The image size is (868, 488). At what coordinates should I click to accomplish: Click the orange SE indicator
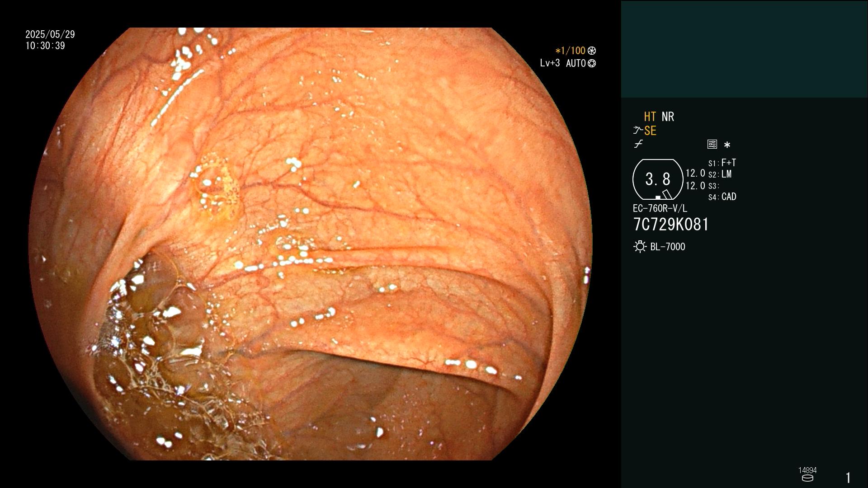(650, 131)
